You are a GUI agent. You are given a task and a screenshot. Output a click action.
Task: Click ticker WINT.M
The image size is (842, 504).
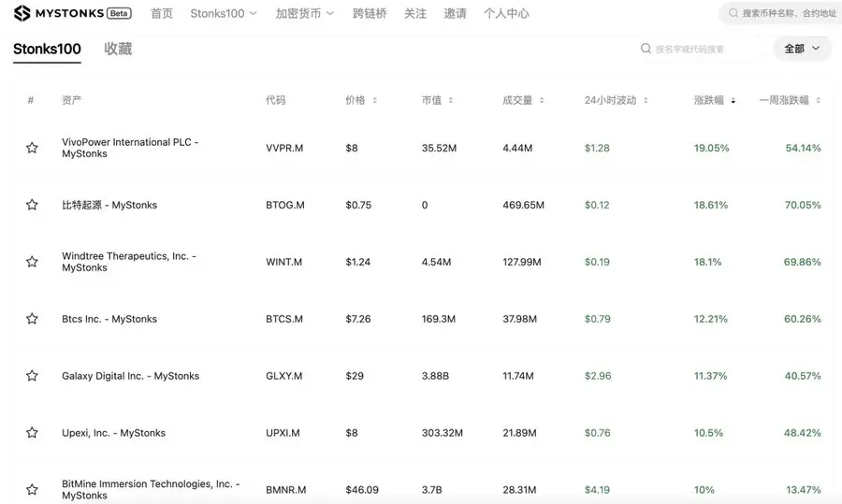pos(284,262)
